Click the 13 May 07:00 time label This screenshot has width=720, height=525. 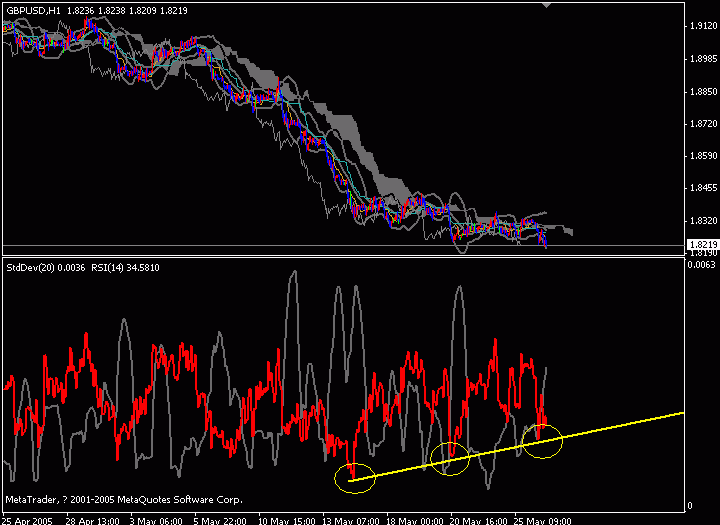click(351, 521)
